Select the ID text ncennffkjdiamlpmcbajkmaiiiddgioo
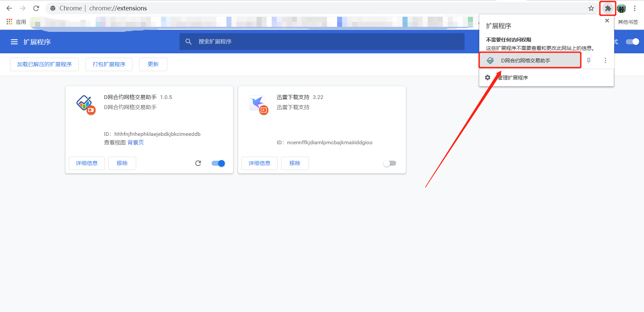Image resolution: width=644 pixels, height=312 pixels. tap(330, 143)
